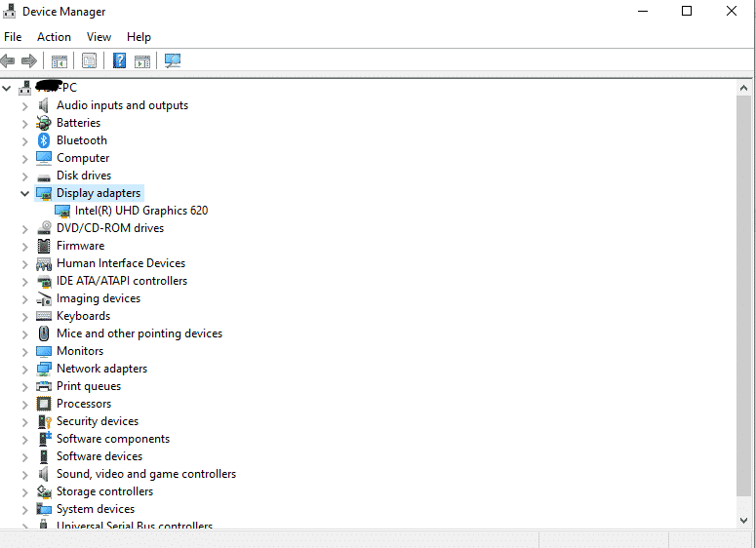Click the Network adapters icon
The height and width of the screenshot is (548, 756).
tap(44, 370)
